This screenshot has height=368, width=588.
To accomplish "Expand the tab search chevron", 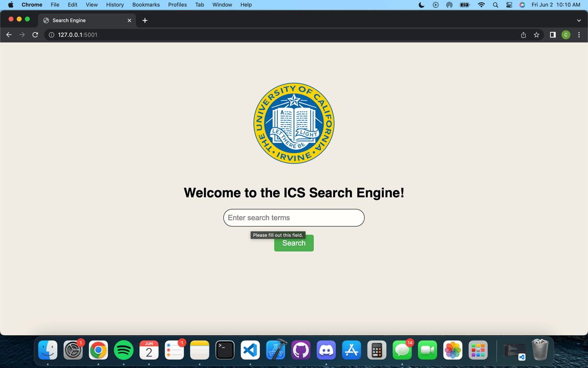I will pos(579,20).
